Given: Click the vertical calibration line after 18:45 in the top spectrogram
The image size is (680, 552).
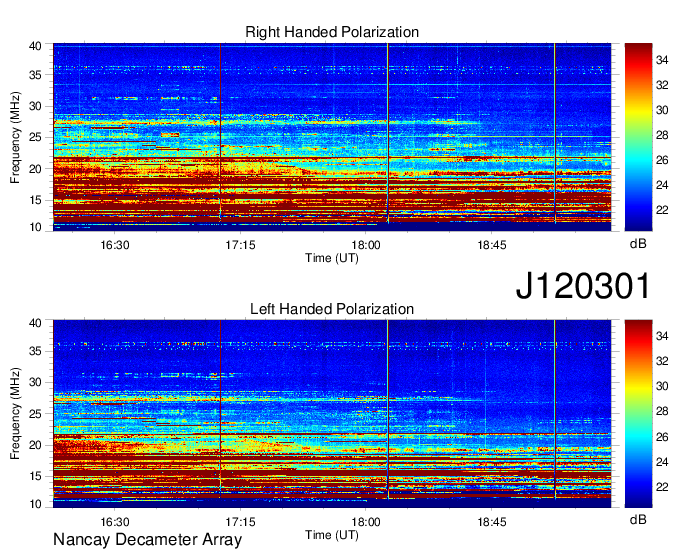Looking at the screenshot, I should point(555,133).
